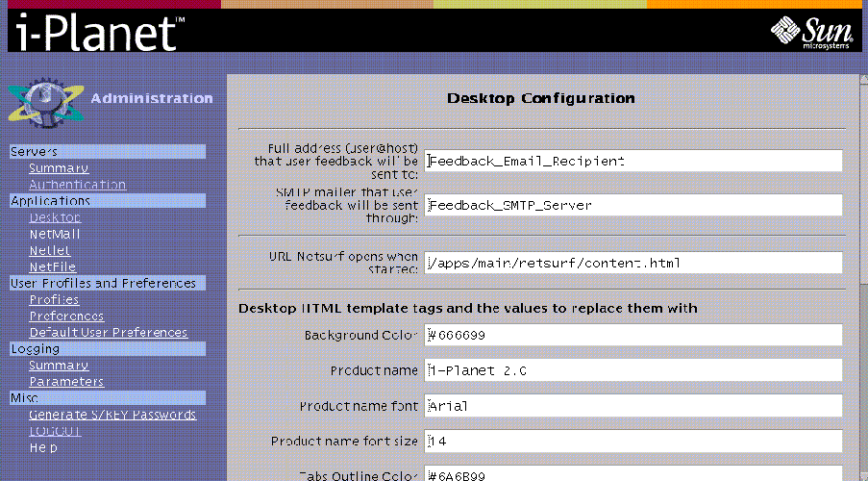
Task: Open Generate S/KEY Passwords link
Action: tap(112, 415)
